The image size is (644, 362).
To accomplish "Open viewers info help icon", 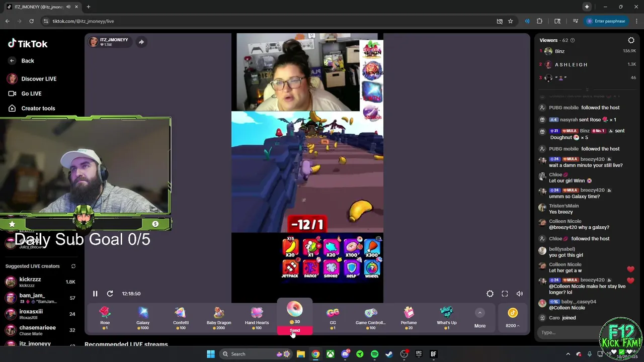I will pyautogui.click(x=573, y=40).
